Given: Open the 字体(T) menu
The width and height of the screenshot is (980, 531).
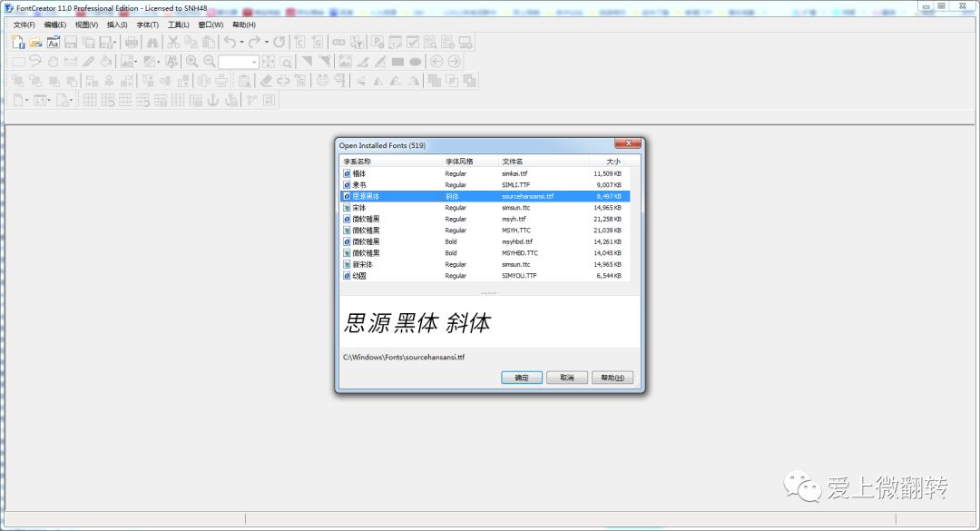Looking at the screenshot, I should point(148,25).
